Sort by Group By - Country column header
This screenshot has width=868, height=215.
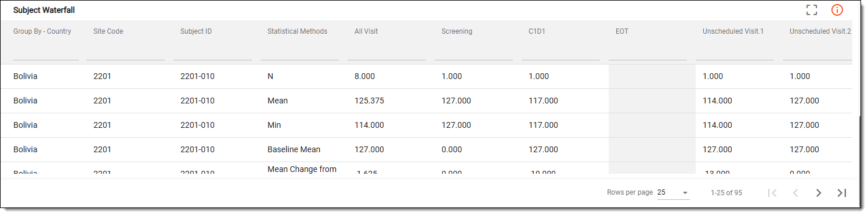(x=42, y=31)
